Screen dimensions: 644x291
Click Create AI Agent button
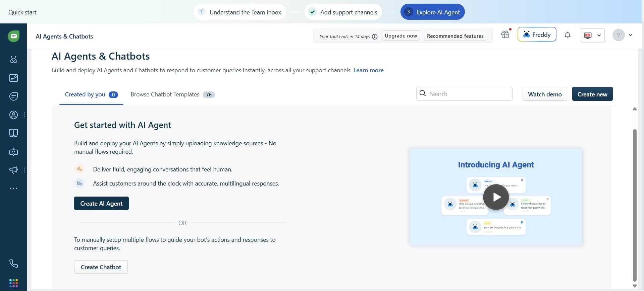coord(101,203)
